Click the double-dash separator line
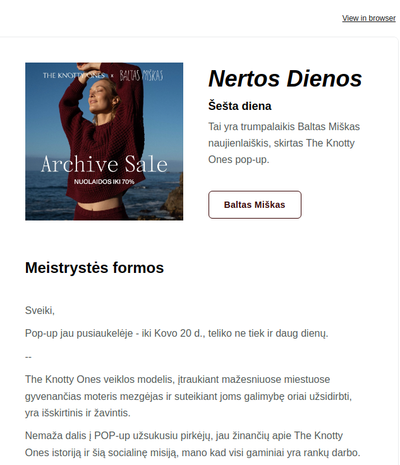 pyautogui.click(x=28, y=357)
